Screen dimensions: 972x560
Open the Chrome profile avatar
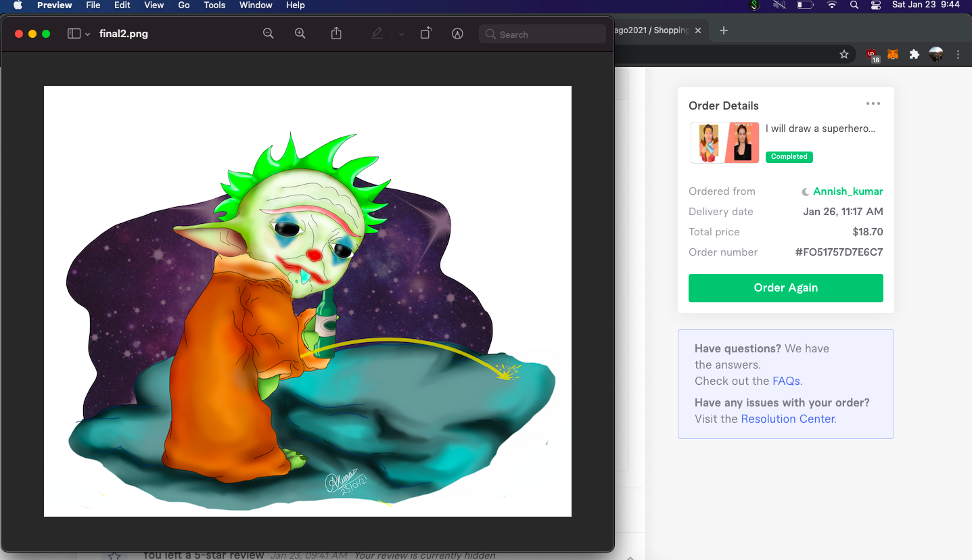click(936, 54)
